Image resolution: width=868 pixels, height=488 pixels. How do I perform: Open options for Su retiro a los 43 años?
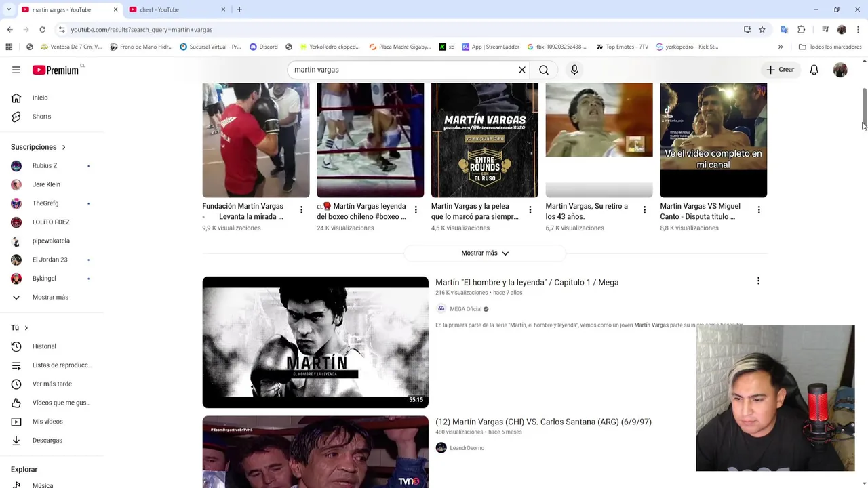pyautogui.click(x=644, y=210)
